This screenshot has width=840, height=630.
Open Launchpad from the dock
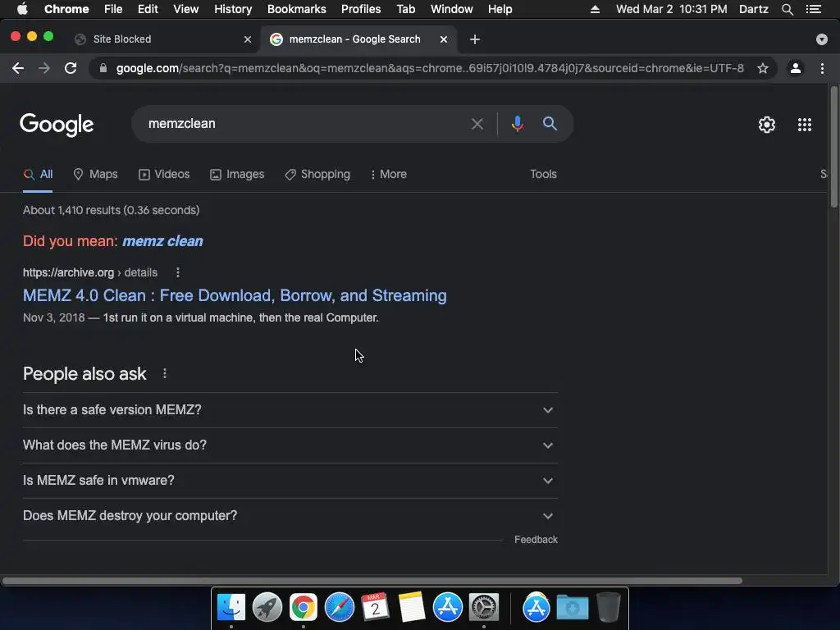(x=267, y=608)
